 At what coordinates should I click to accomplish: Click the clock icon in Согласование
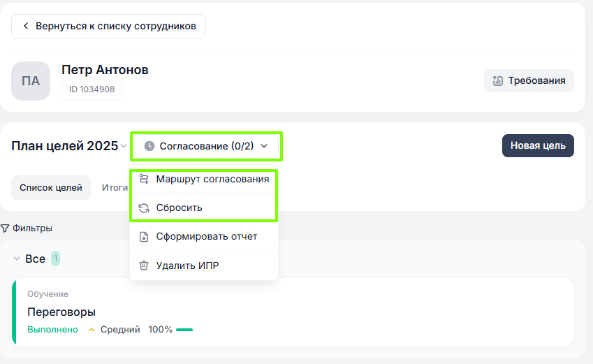pyautogui.click(x=149, y=146)
